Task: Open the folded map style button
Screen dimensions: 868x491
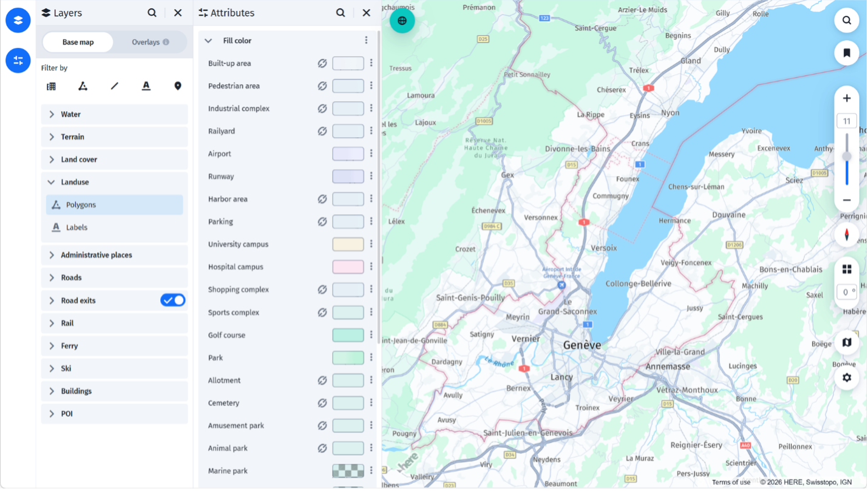Action: point(847,343)
